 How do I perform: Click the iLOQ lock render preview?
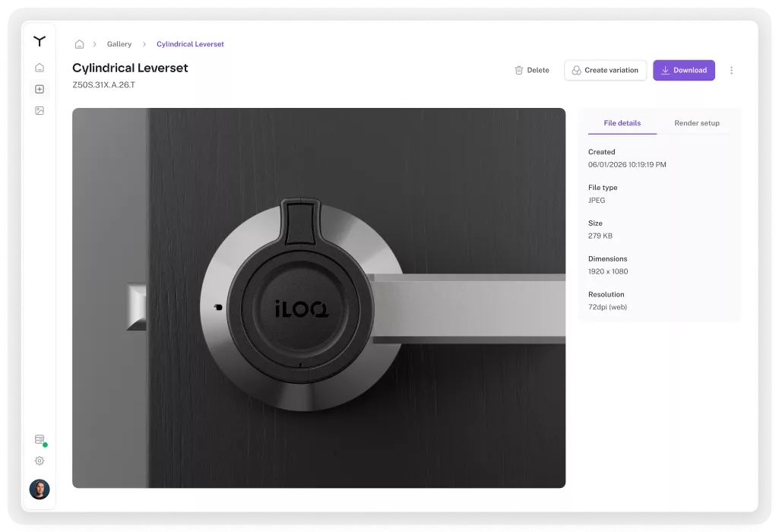click(x=318, y=298)
